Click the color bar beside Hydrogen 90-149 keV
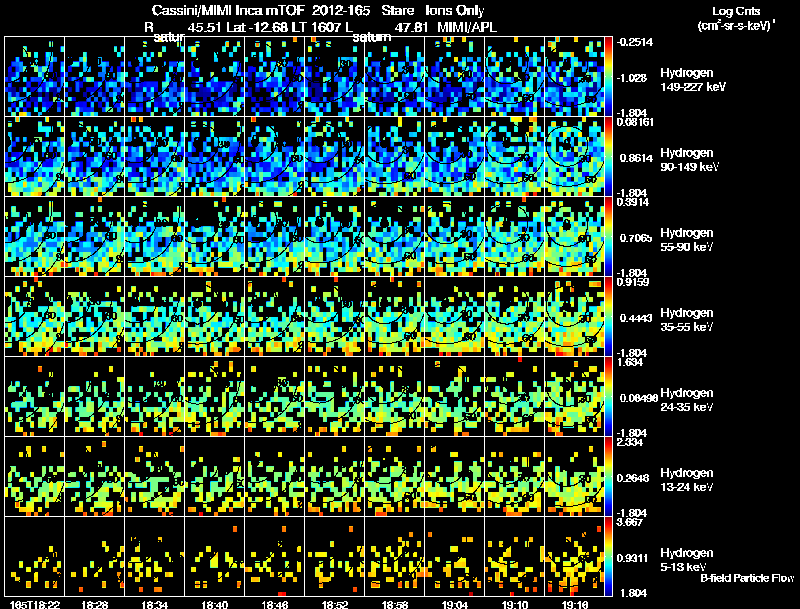The image size is (800, 609). coord(608,157)
